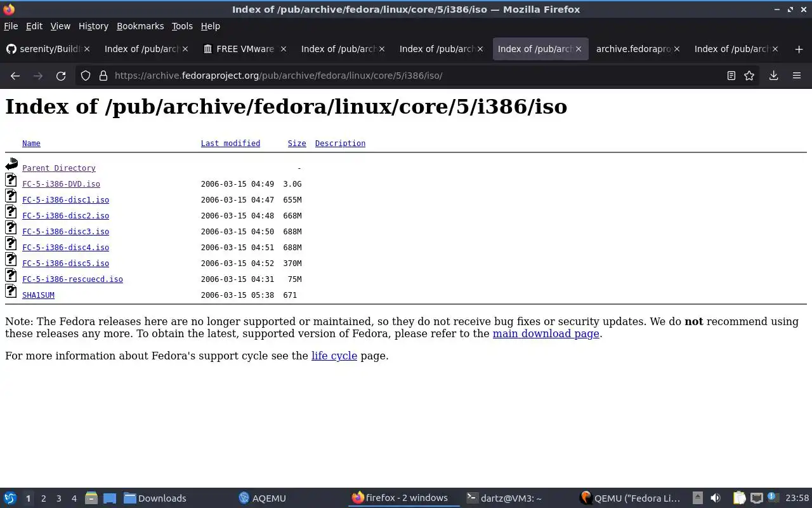Close the FREE VMware tab

click(x=284, y=49)
